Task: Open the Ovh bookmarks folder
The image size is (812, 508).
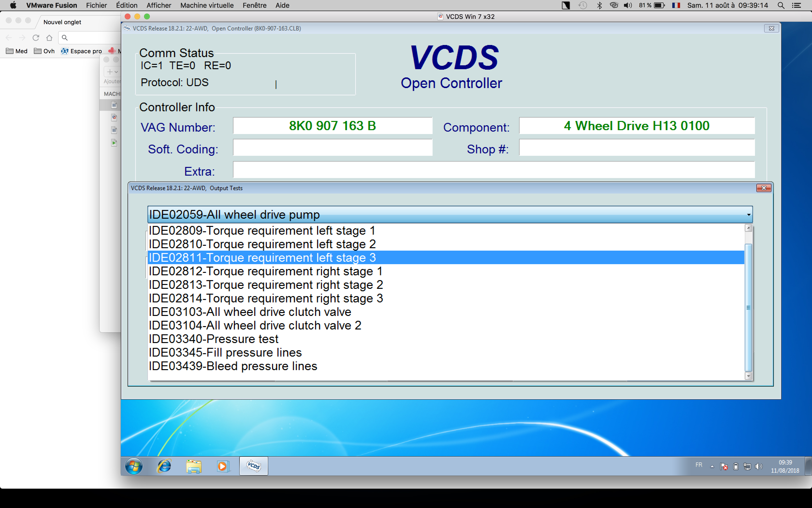Action: pos(44,51)
